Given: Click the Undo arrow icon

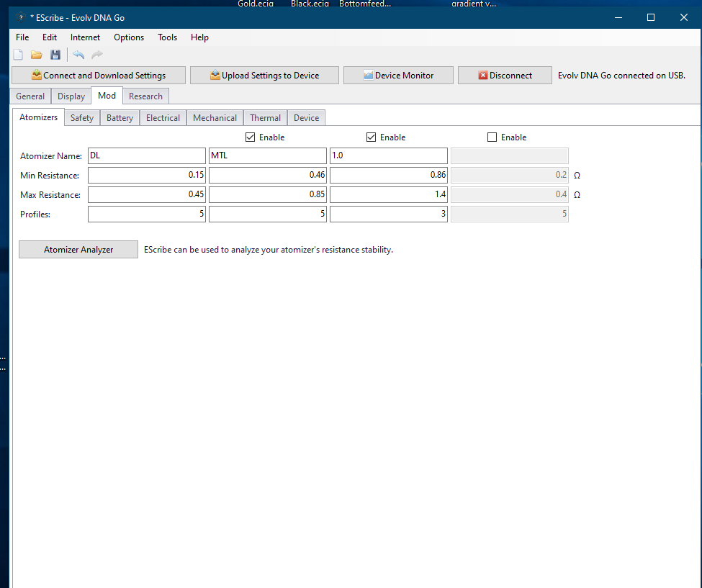Looking at the screenshot, I should click(78, 55).
